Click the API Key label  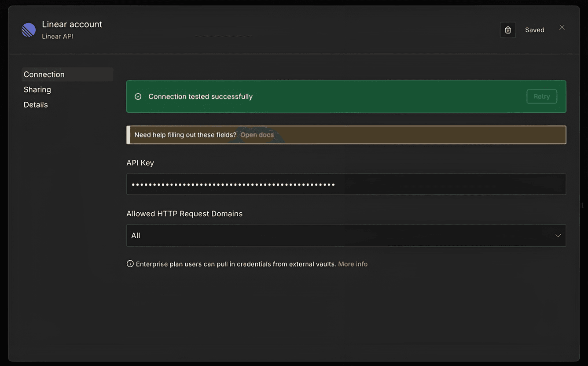coord(140,163)
